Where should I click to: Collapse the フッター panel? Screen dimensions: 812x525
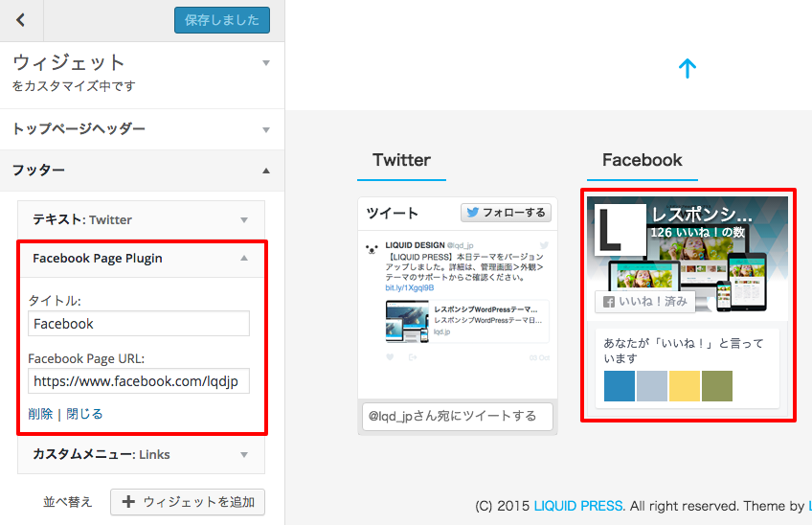[142, 171]
